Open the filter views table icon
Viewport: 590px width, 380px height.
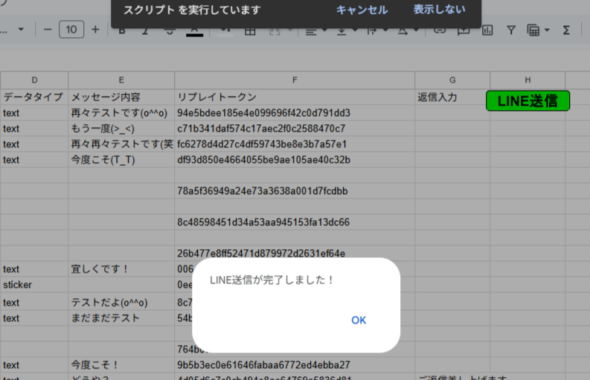pos(533,30)
